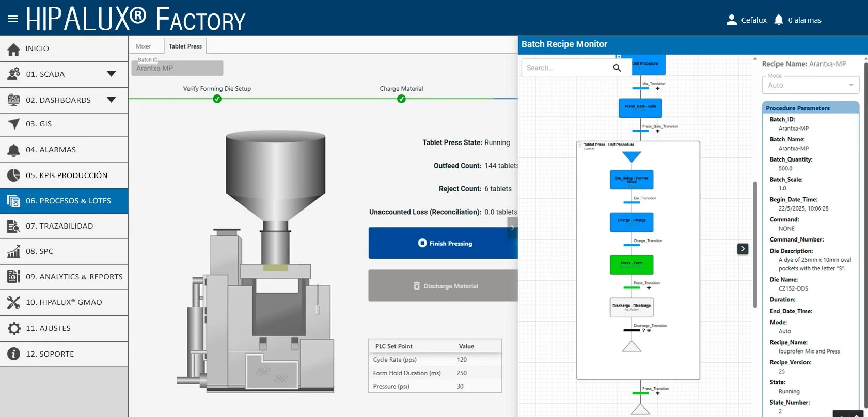Click the trash icon on Discharge Material

tap(417, 286)
